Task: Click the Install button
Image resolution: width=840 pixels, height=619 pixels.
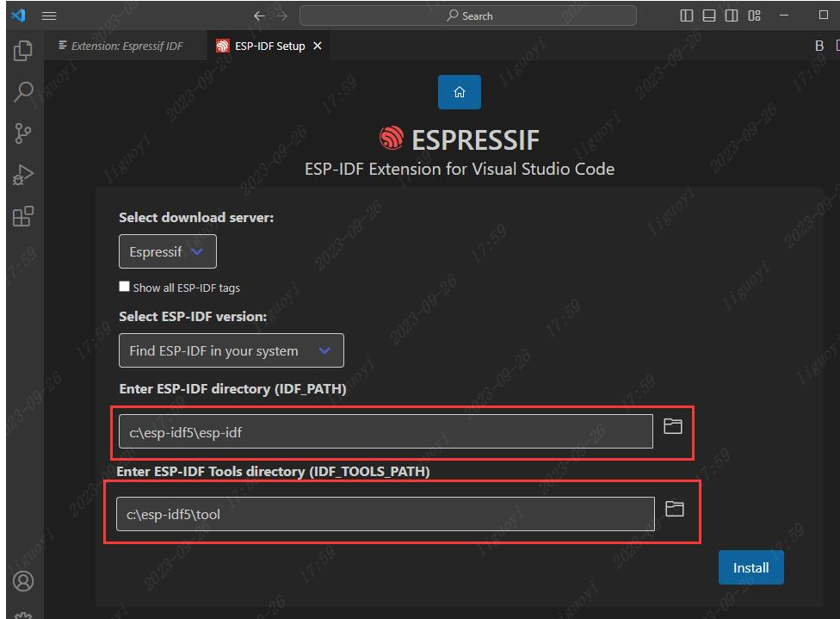Action: tap(750, 567)
